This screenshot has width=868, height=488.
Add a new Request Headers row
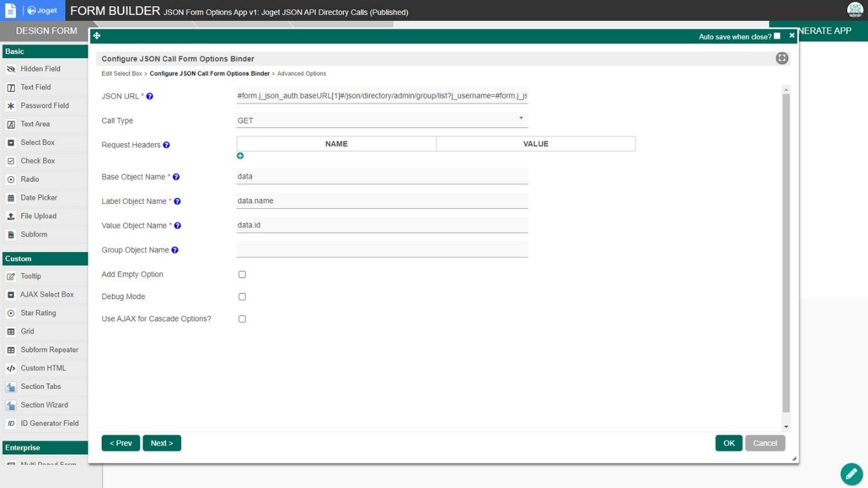click(240, 156)
